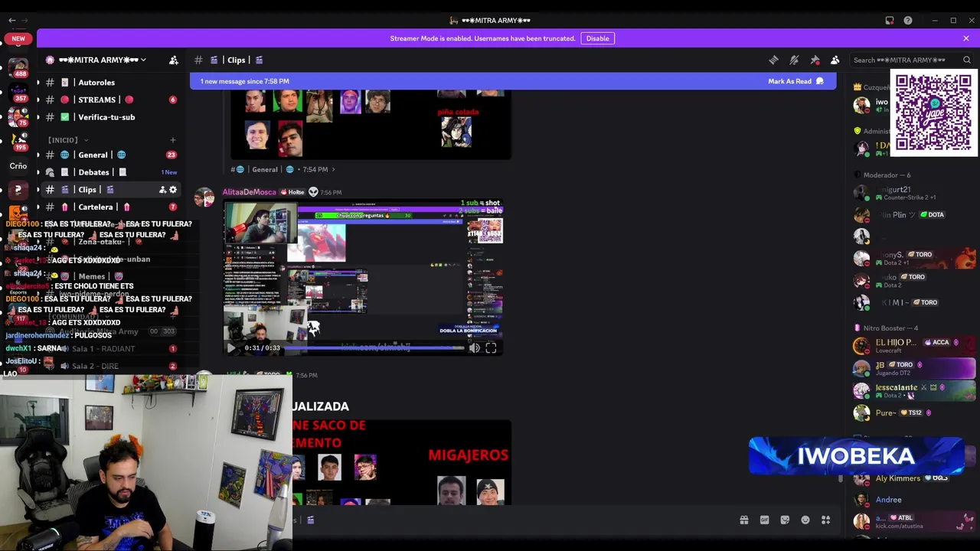Open pinned messages icon
Viewport: 980px width, 551px height.
point(815,60)
